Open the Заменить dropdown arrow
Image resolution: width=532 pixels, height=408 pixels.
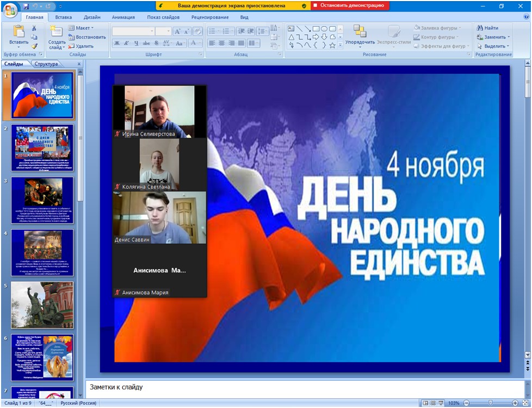click(509, 37)
